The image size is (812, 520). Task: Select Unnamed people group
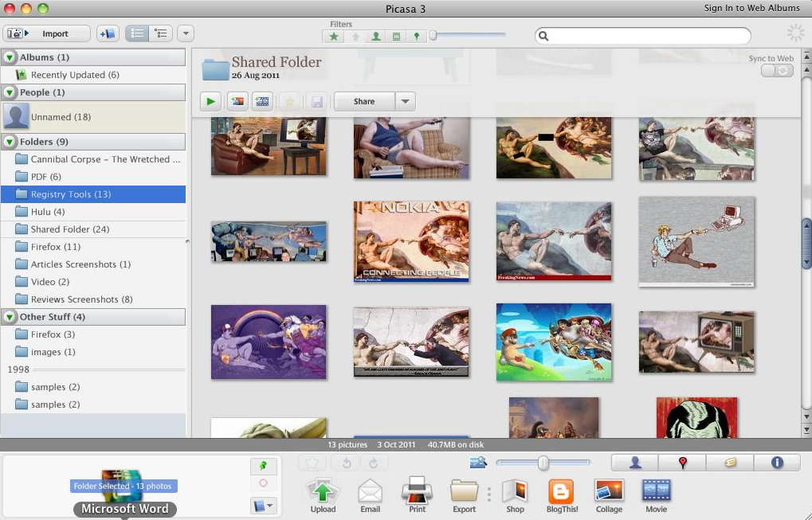click(x=93, y=117)
